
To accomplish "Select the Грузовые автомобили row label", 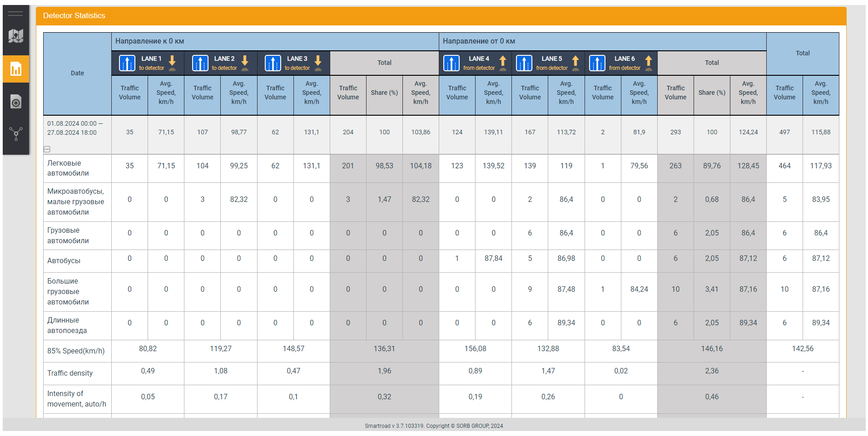I will pos(77,235).
